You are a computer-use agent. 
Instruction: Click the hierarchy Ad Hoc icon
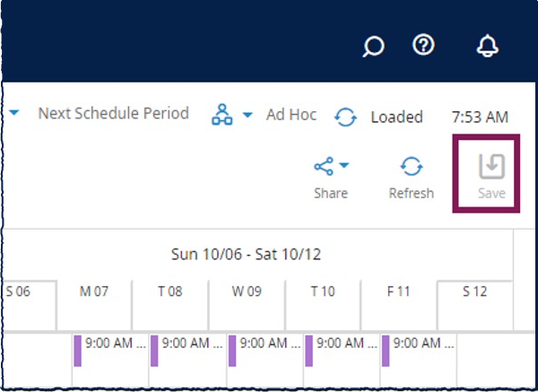221,115
